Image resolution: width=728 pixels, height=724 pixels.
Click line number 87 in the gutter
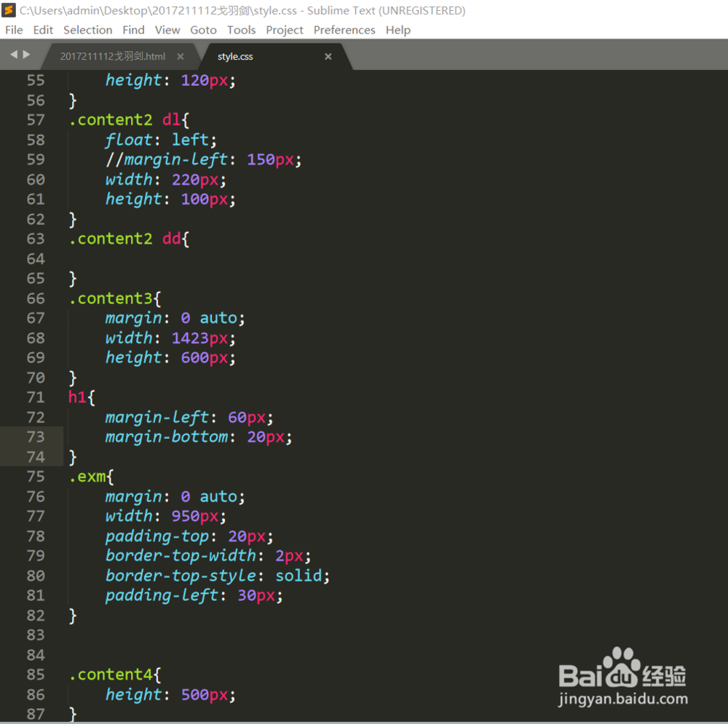36,715
